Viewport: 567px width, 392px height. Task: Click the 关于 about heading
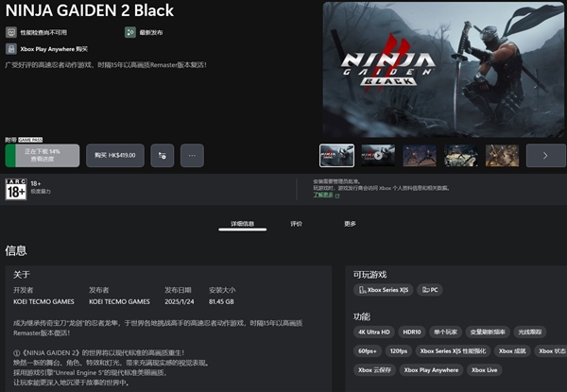tap(22, 275)
